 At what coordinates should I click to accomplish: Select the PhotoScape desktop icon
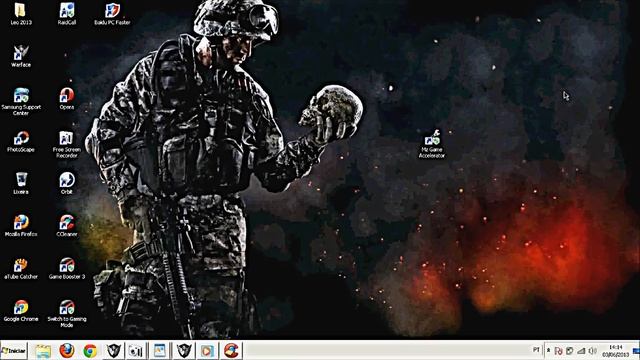pos(21,141)
